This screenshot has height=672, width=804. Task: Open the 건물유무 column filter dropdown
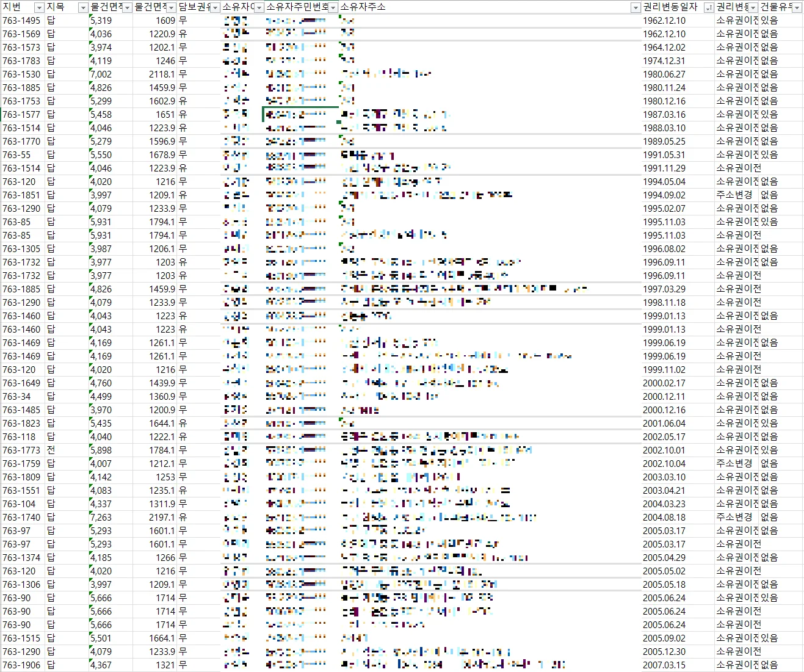point(797,7)
